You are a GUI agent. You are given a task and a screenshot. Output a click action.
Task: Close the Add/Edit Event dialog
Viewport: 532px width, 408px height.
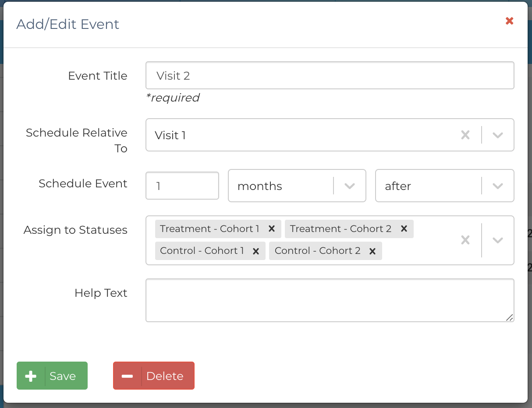click(x=509, y=21)
